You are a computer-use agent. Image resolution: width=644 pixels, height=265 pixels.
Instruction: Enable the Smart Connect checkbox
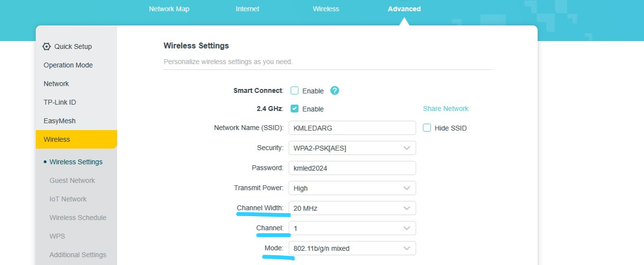tap(294, 90)
